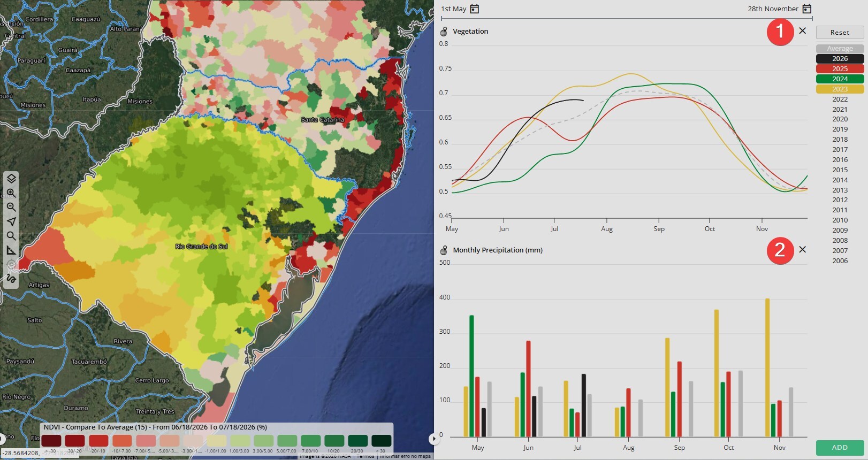Select the measure ruler tool
868x460 pixels.
(x=11, y=250)
